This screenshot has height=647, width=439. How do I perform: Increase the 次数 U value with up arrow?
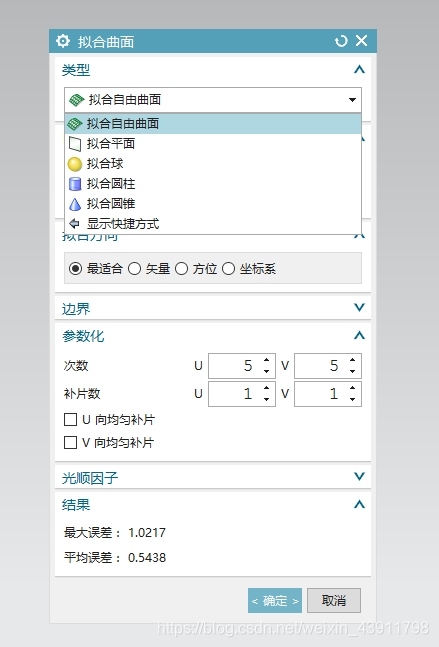coord(267,360)
